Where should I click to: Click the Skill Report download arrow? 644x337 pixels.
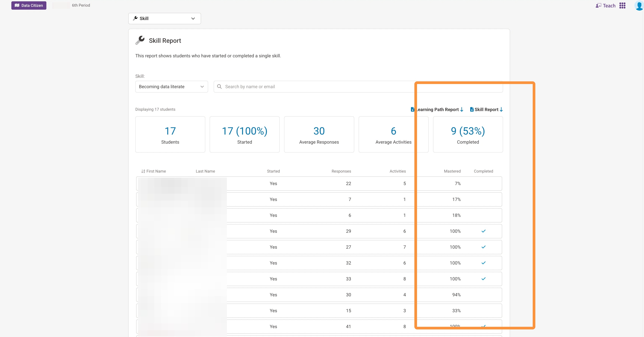[501, 109]
